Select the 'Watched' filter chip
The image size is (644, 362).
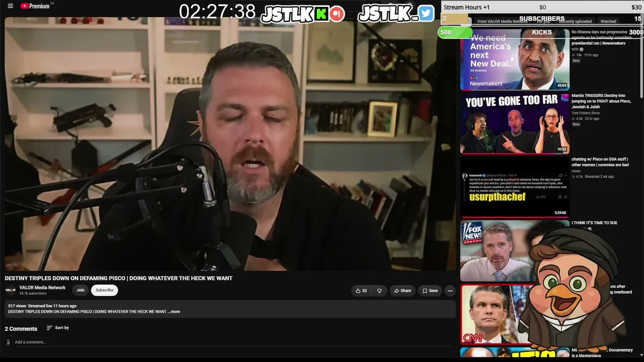point(608,22)
